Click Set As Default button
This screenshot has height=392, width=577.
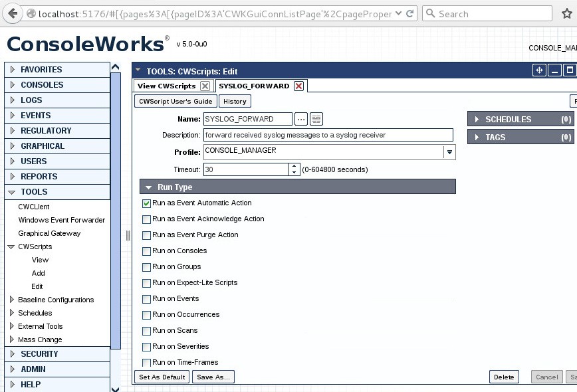pyautogui.click(x=162, y=377)
